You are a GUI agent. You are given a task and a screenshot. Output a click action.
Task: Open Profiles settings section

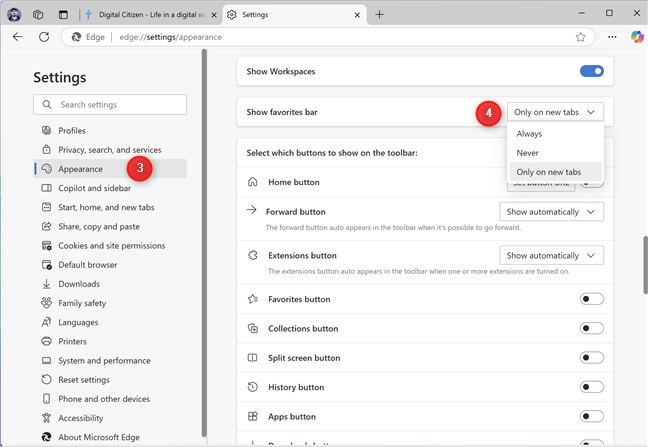tap(110, 131)
